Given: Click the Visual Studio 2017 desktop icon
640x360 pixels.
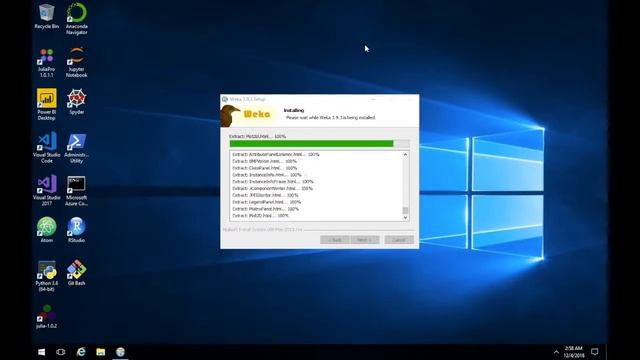Looking at the screenshot, I should pos(47,190).
